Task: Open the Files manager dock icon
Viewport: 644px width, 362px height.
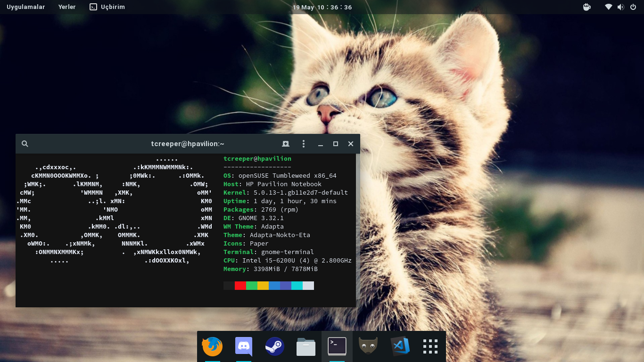Action: [306, 347]
